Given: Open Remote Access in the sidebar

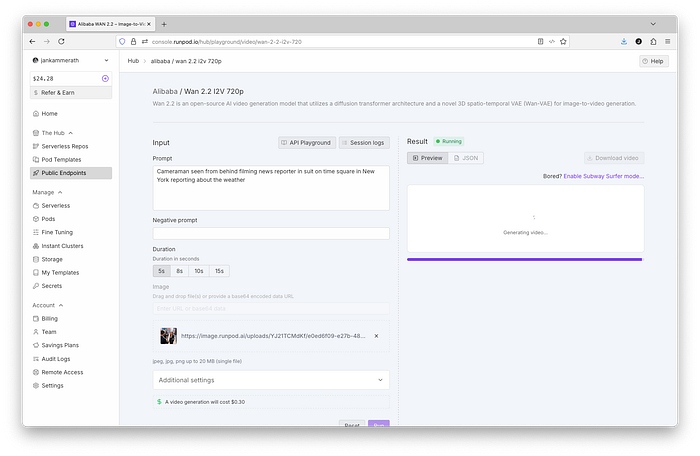Looking at the screenshot, I should (x=62, y=372).
